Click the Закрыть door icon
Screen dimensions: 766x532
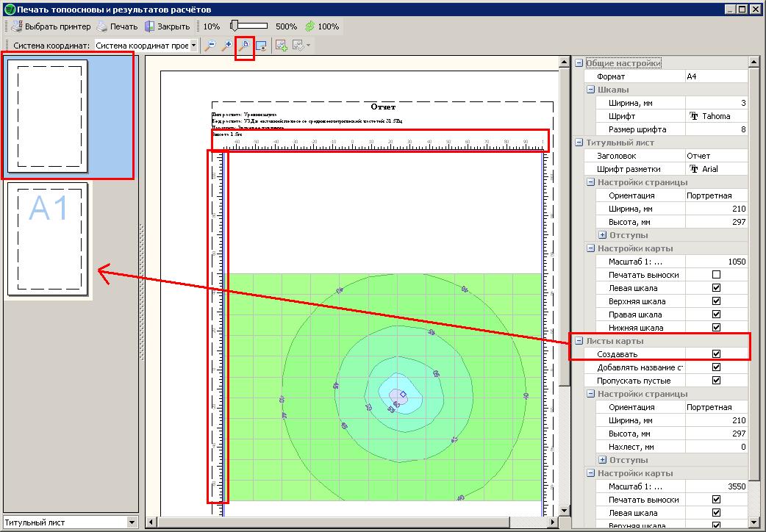pyautogui.click(x=150, y=26)
